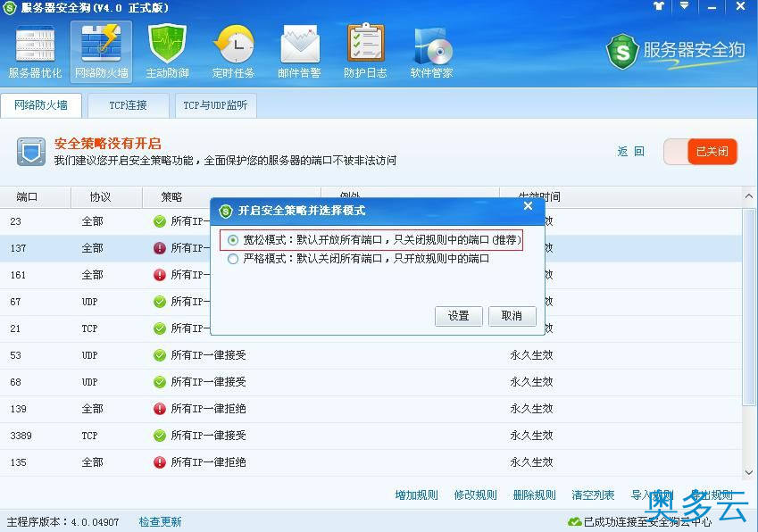
Task: Switch to the TCP连接 tab
Action: [128, 105]
